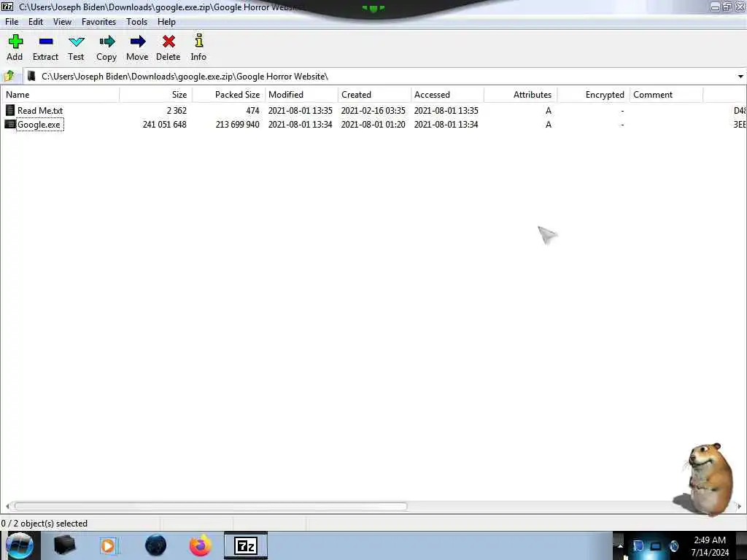This screenshot has height=560, width=747.
Task: Select the Google.exe file name
Action: (x=39, y=125)
